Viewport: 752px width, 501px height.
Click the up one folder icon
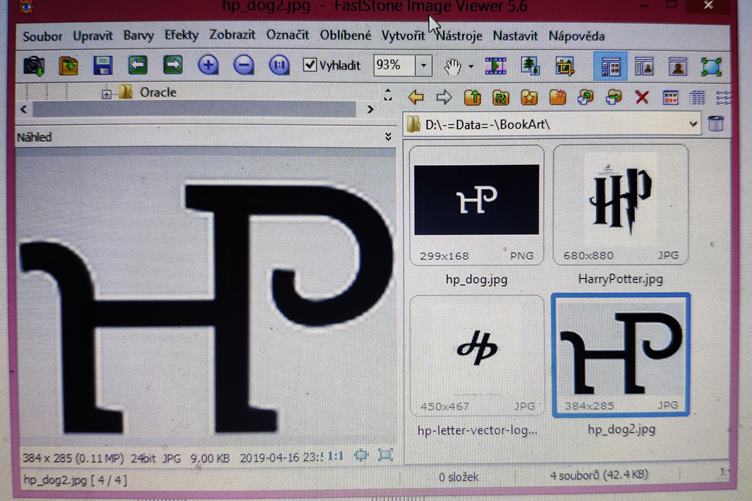(x=472, y=97)
